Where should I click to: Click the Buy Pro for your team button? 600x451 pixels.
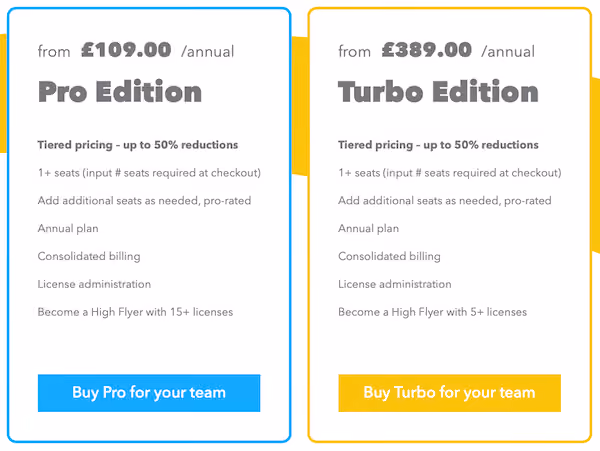click(149, 393)
